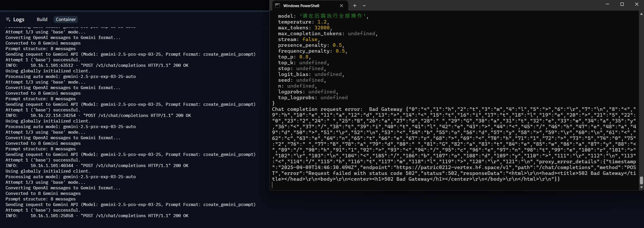Click the blinking cursor line in PowerShell
This screenshot has height=228, width=644.
(273, 185)
